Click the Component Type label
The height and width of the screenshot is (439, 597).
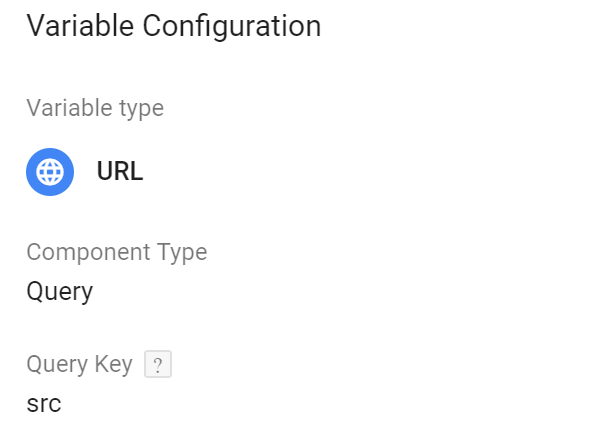[117, 252]
